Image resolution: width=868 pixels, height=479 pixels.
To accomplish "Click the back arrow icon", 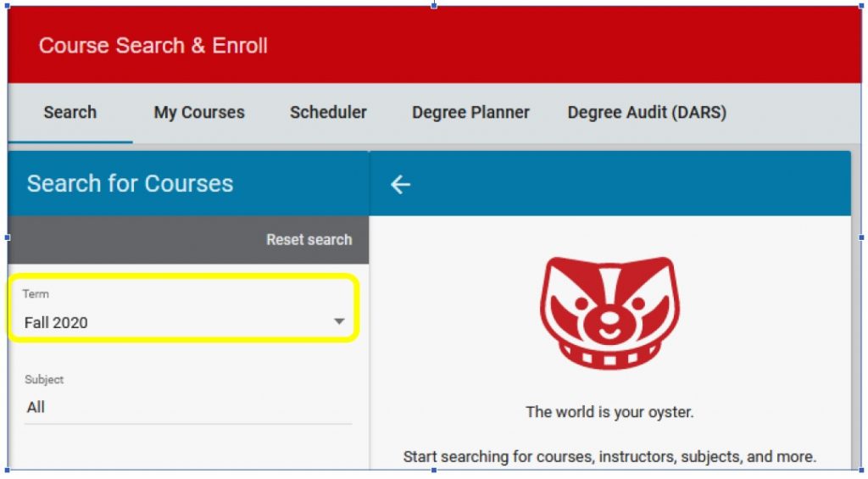I will 400,185.
